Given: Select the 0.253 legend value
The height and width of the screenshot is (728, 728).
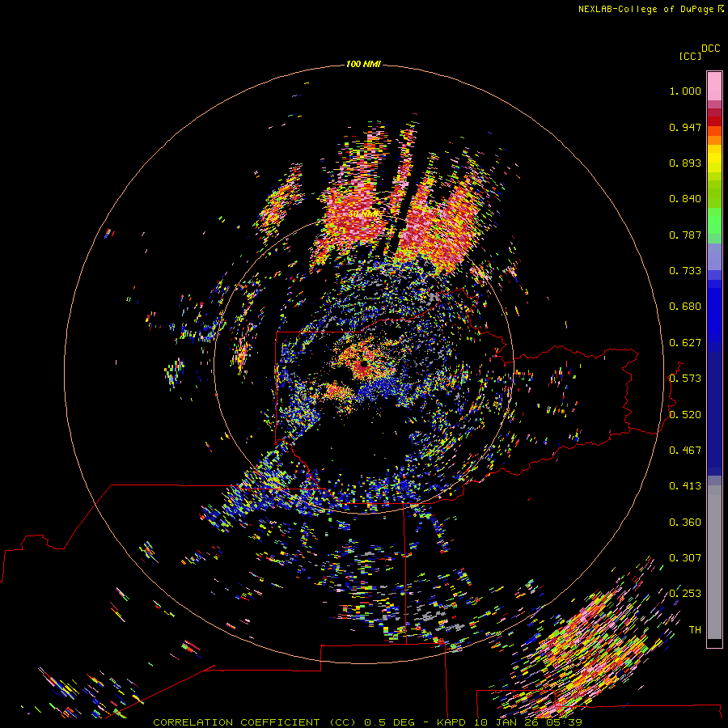Looking at the screenshot, I should (x=685, y=594).
